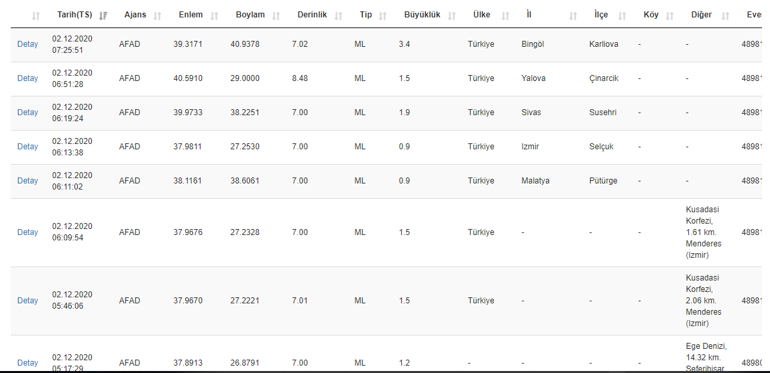The height and width of the screenshot is (373, 770).
Task: Click İlçe column sort arrows
Action: (622, 16)
